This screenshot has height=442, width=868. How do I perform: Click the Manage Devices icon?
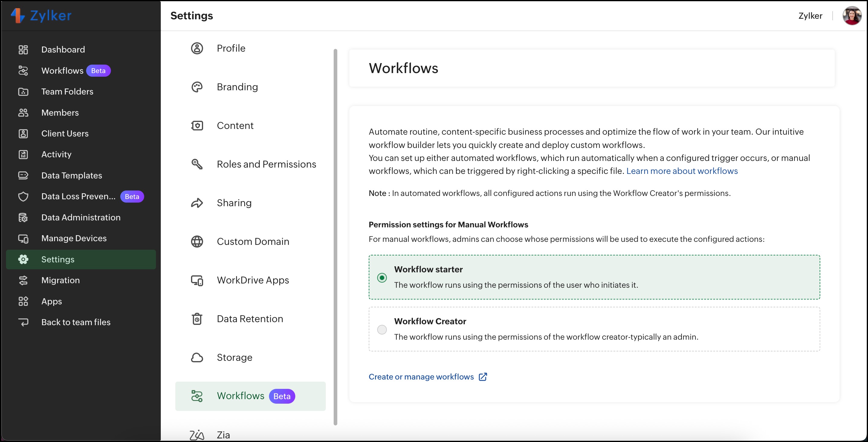click(23, 239)
